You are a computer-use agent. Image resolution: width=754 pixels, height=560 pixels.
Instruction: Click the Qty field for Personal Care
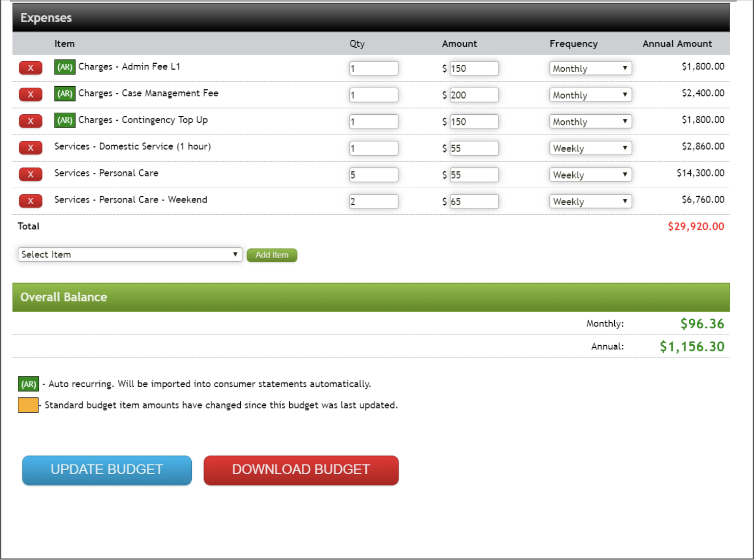point(373,174)
